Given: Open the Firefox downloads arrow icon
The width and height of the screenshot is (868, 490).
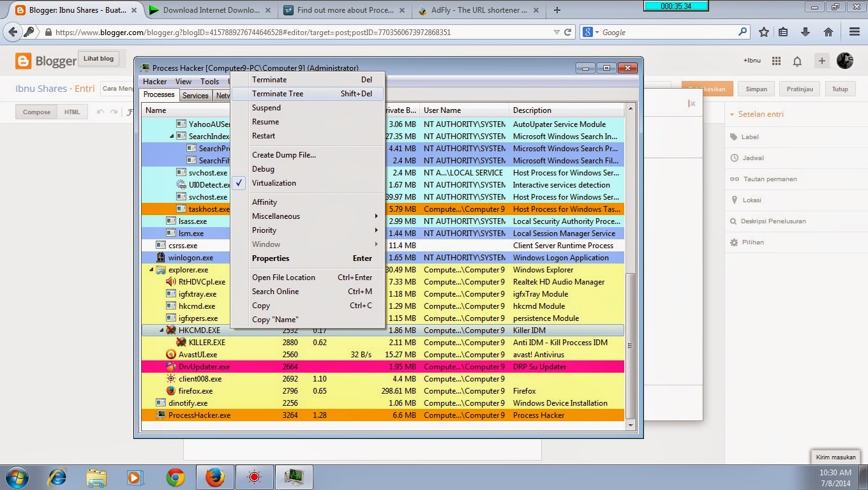Looking at the screenshot, I should pyautogui.click(x=805, y=32).
